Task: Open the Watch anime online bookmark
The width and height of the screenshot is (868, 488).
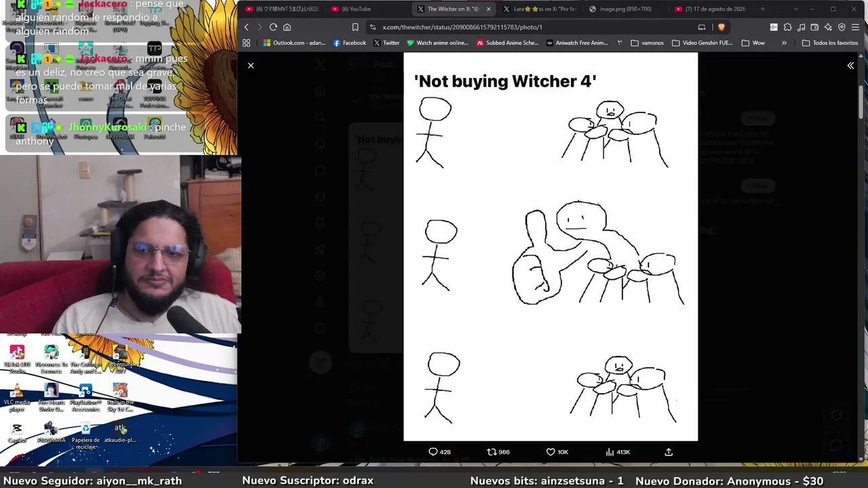Action: (x=438, y=43)
